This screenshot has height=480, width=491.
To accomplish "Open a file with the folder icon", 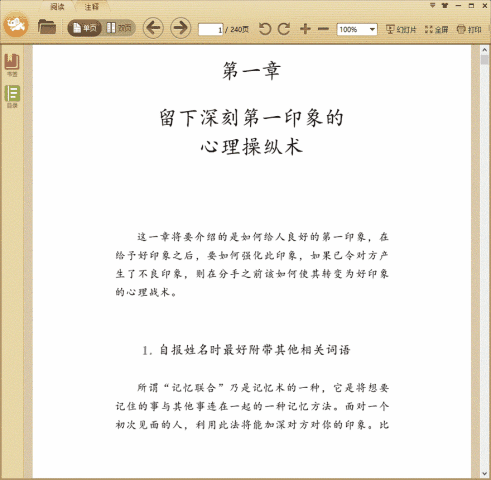I will click(47, 27).
